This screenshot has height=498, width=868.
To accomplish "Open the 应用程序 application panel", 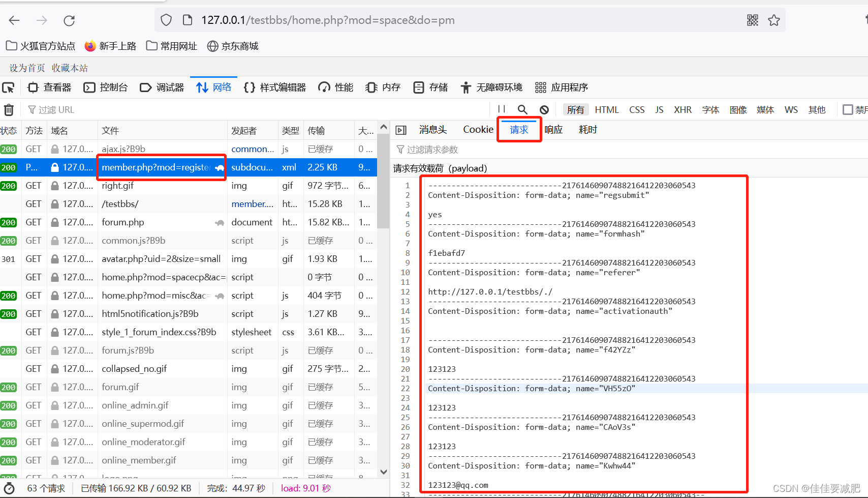I will point(562,87).
